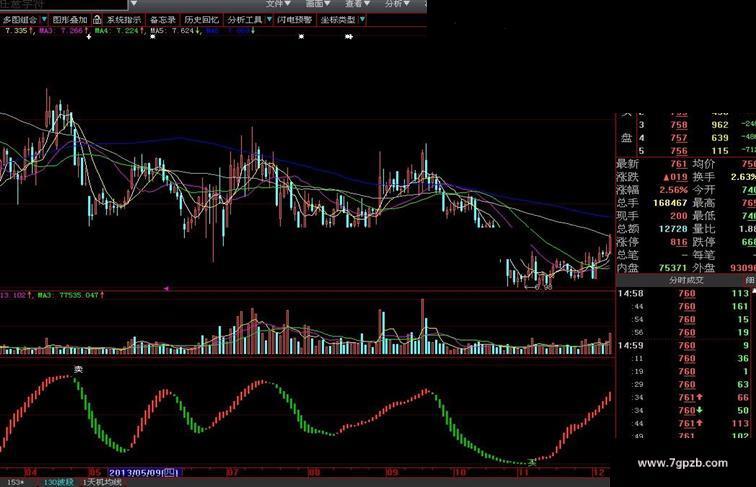Click the 坐标类型 button
The width and height of the screenshot is (756, 487).
click(x=338, y=20)
